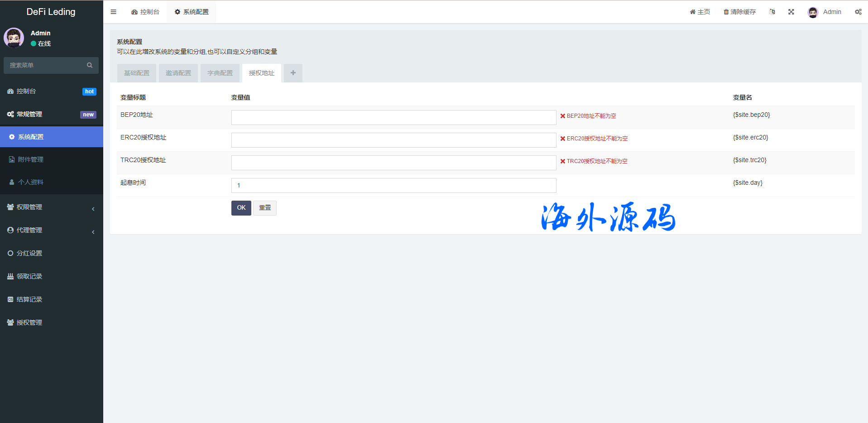Click the fullscreen expand icon in header
The image size is (868, 423).
coord(791,12)
